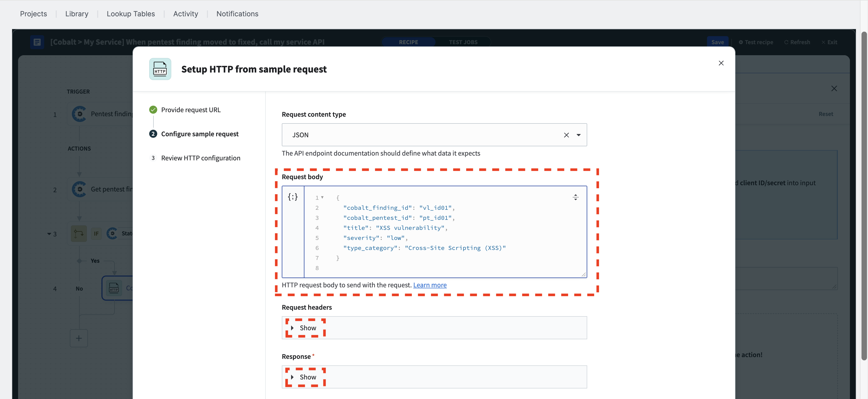The image size is (868, 399).
Task: Open the Projects menu
Action: pyautogui.click(x=33, y=14)
